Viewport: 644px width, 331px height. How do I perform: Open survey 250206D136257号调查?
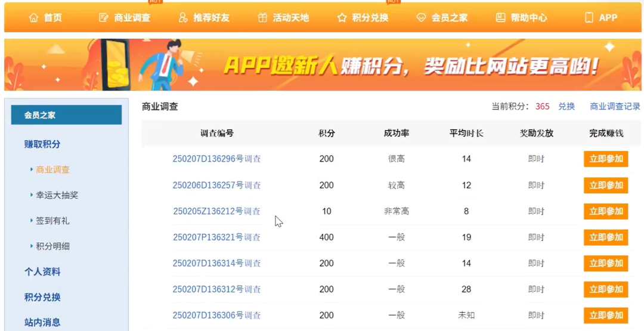(216, 185)
